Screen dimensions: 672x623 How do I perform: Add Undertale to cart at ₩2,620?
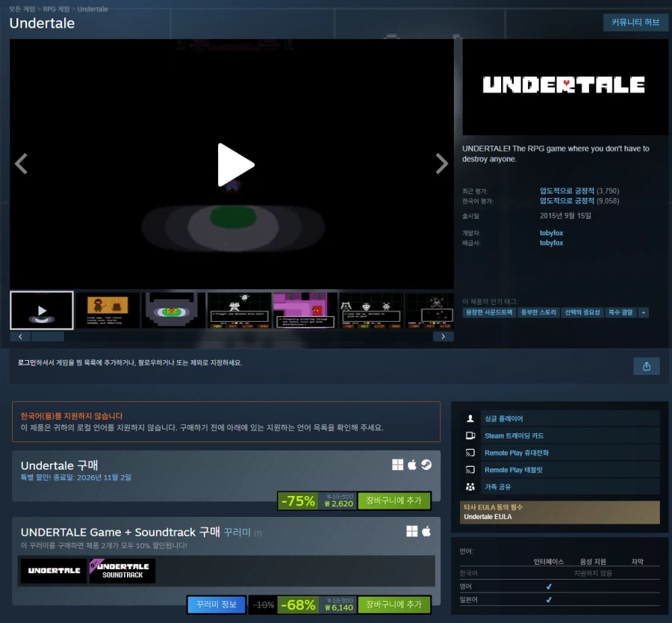coord(393,500)
